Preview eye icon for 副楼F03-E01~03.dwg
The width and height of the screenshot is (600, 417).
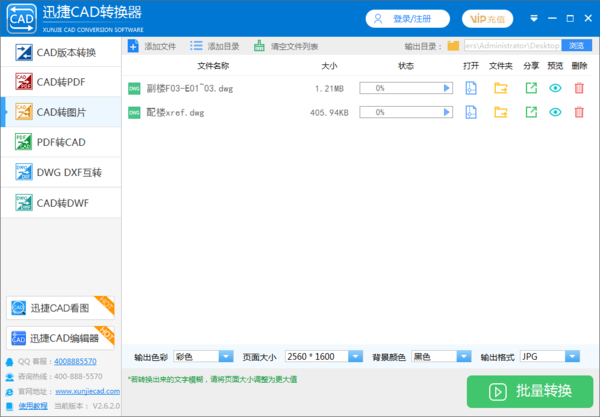click(555, 88)
